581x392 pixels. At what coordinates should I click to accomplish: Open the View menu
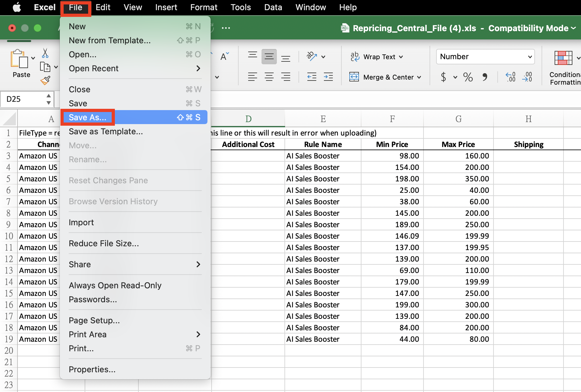(133, 7)
